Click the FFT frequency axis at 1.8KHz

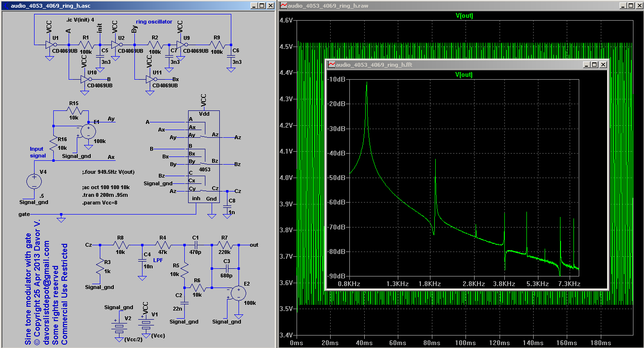429,284
